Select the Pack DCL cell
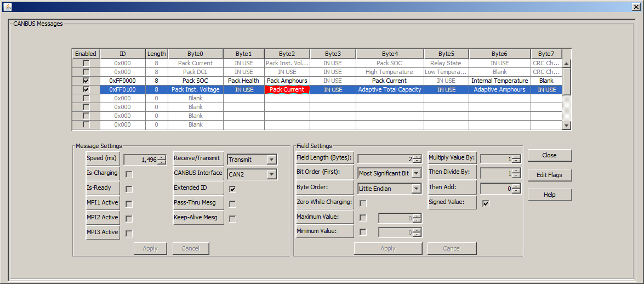This screenshot has width=644, height=284. [196, 72]
